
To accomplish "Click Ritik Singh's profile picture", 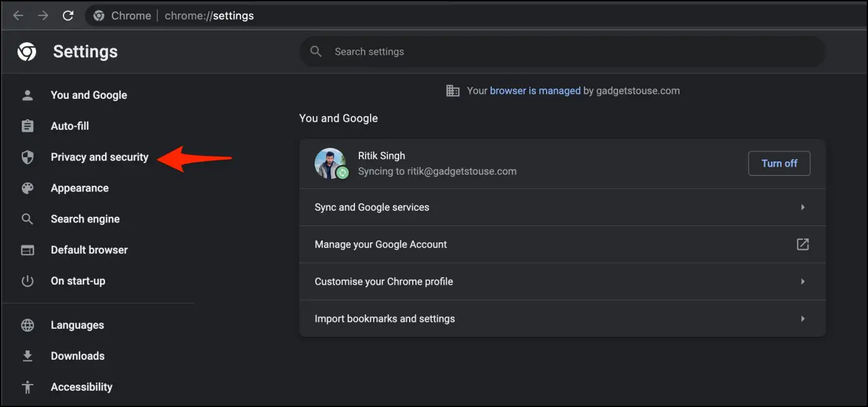I will point(330,163).
